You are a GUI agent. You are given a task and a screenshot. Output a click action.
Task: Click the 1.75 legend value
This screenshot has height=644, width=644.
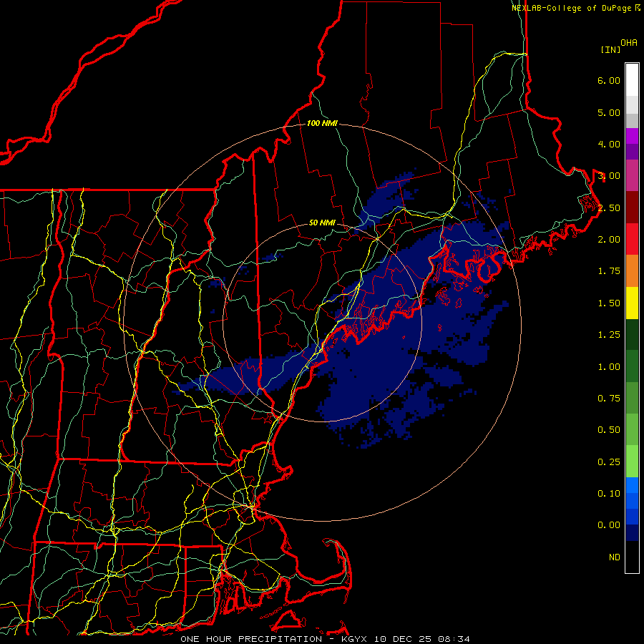point(609,271)
